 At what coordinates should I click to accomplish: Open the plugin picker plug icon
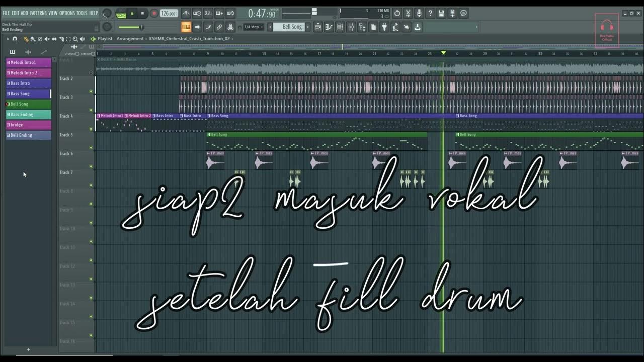[384, 27]
